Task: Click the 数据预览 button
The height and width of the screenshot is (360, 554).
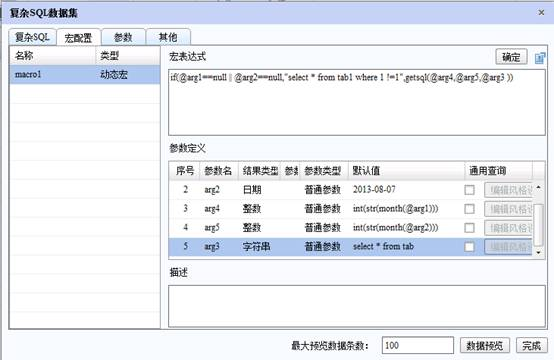Action: coord(485,346)
